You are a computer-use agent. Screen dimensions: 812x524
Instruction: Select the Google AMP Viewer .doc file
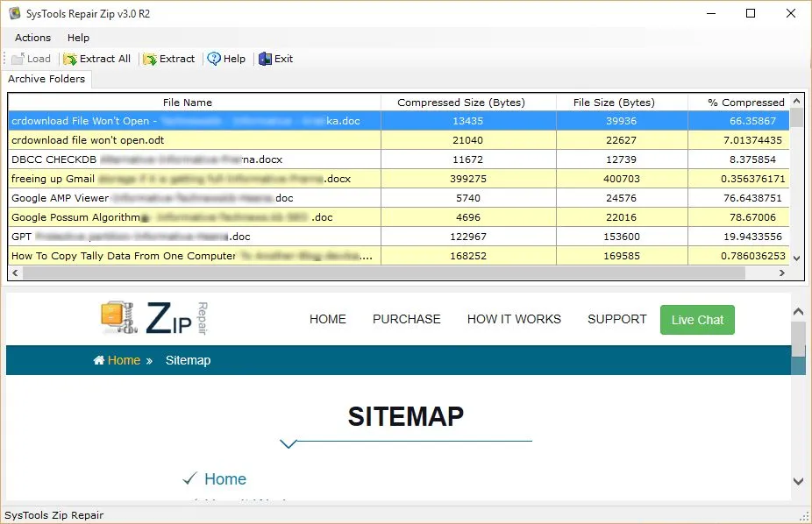tap(399, 198)
